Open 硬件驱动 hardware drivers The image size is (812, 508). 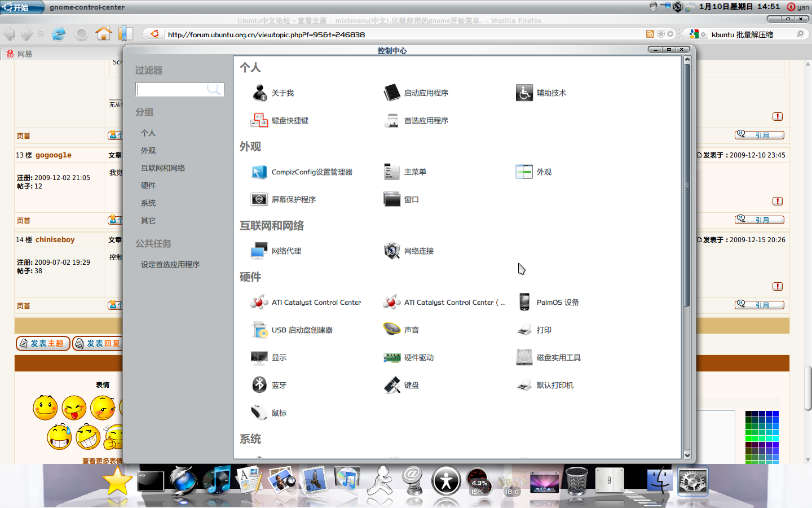point(408,357)
